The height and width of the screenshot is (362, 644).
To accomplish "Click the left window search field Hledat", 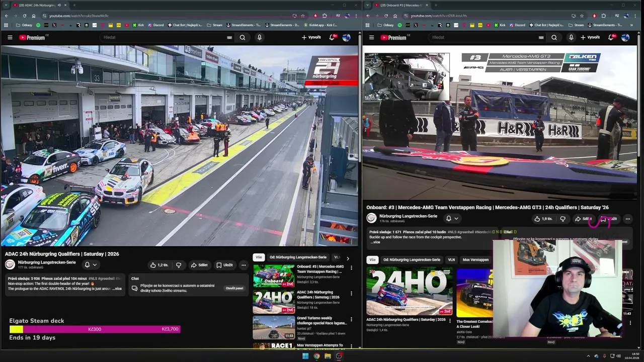I will coord(163,37).
